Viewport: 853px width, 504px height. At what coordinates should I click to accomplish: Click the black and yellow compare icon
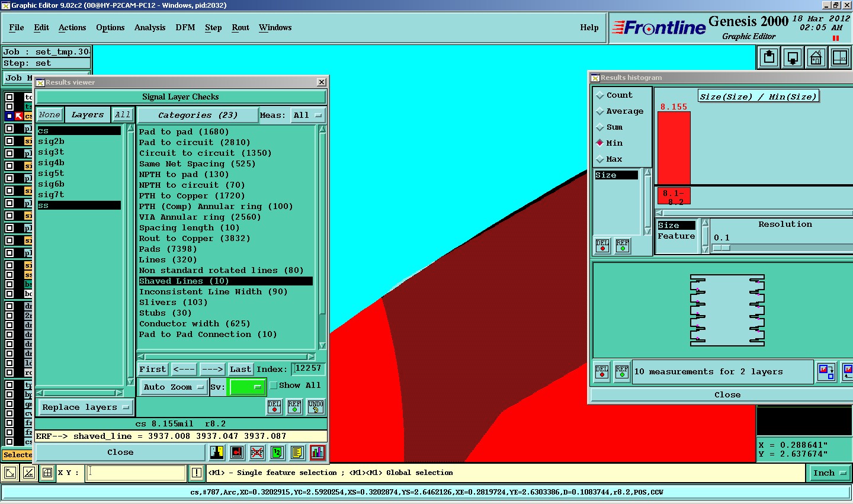click(x=217, y=452)
